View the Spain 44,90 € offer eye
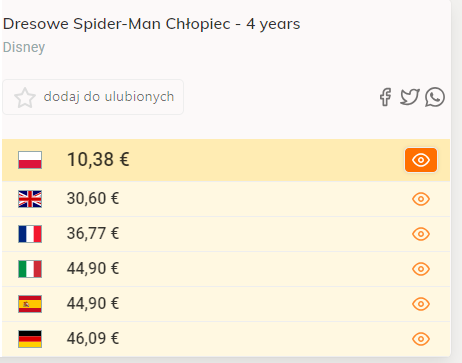462x363 pixels. click(x=421, y=304)
